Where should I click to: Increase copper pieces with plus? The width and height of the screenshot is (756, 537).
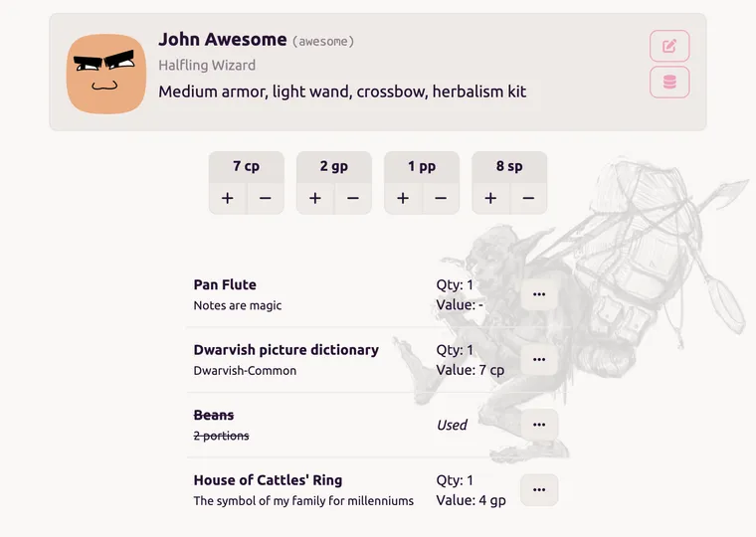(x=228, y=198)
